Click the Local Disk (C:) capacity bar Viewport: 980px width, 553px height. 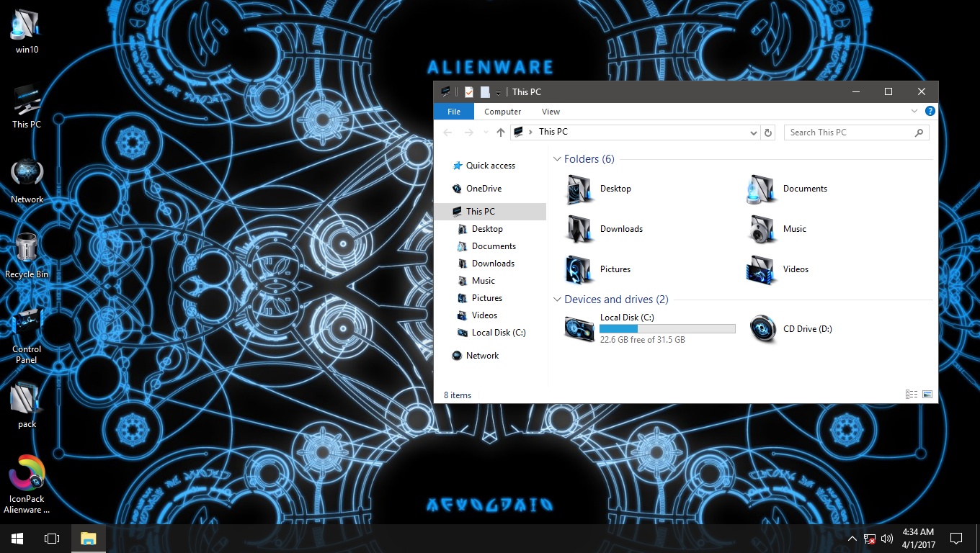(667, 328)
